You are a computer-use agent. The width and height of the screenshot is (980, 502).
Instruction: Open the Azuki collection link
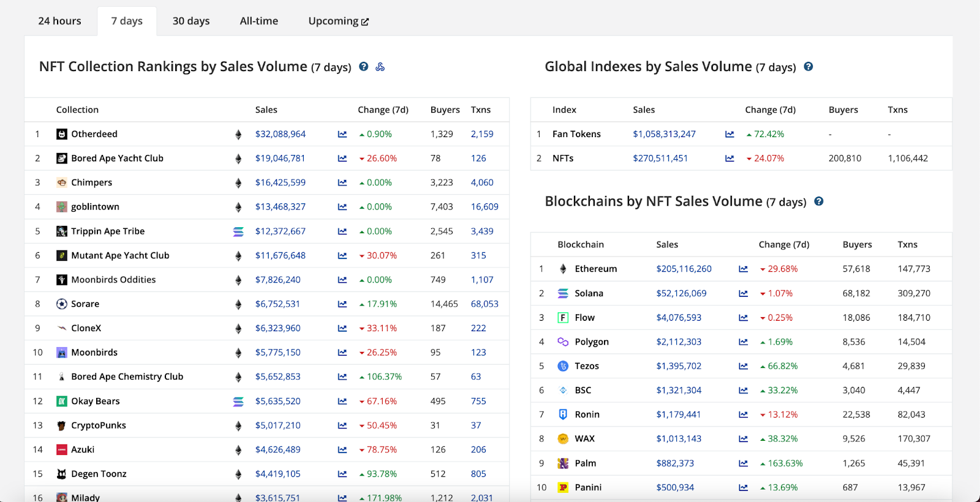click(x=83, y=449)
